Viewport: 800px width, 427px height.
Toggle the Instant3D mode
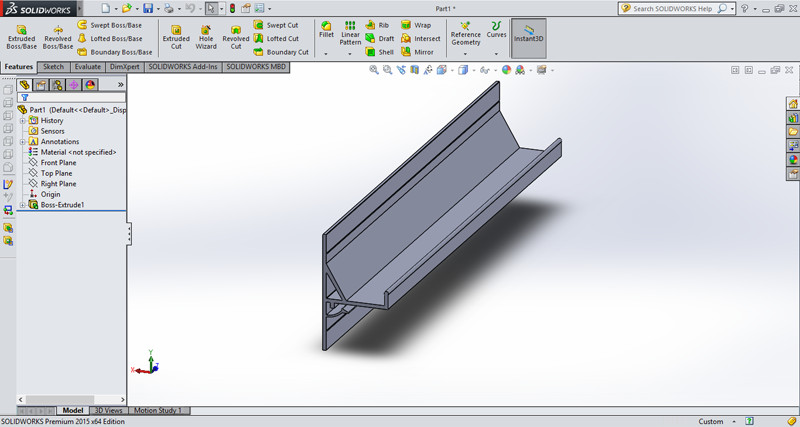(529, 36)
